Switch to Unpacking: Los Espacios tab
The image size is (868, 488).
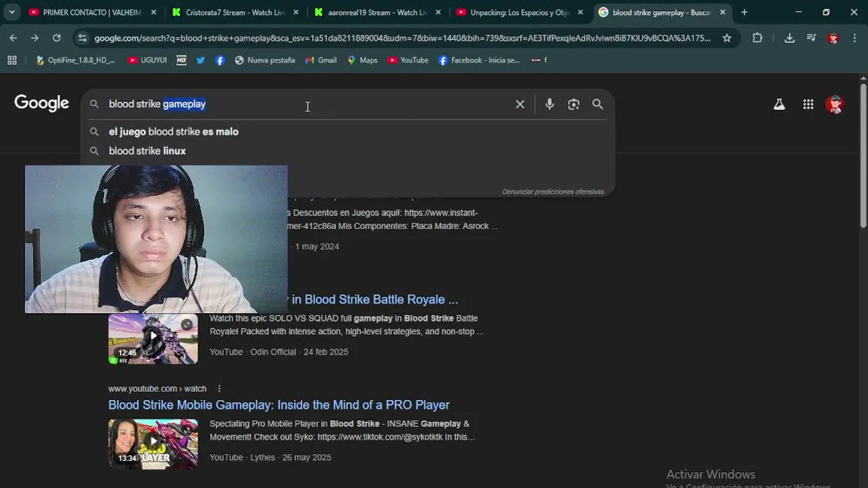pyautogui.click(x=520, y=12)
